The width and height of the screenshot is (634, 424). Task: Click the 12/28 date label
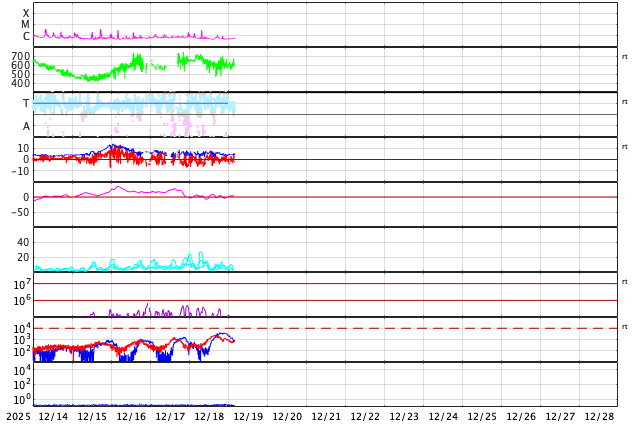click(599, 416)
